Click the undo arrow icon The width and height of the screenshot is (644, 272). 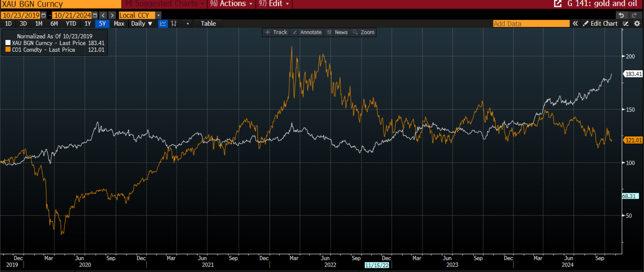[621, 15]
